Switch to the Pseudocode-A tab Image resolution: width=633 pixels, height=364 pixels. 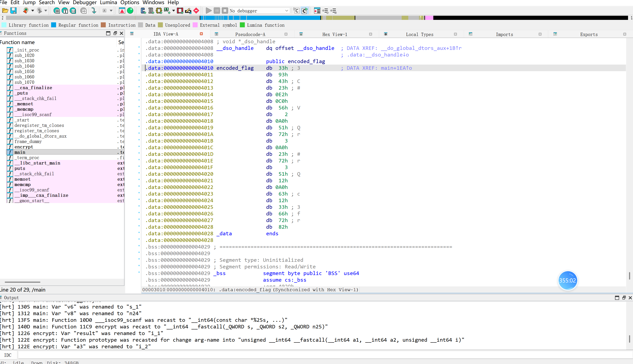click(250, 34)
